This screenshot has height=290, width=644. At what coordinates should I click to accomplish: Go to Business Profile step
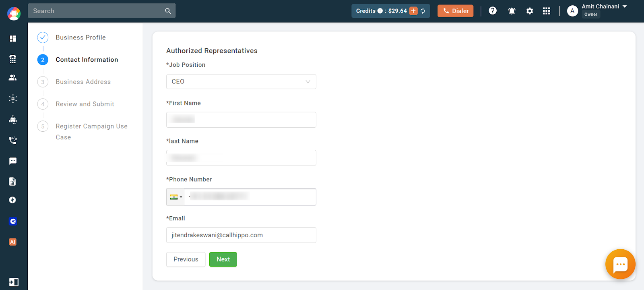pos(80,37)
